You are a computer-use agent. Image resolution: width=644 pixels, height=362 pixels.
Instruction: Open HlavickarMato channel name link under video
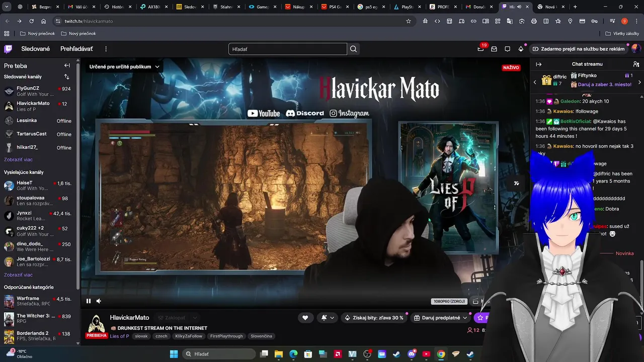(x=129, y=318)
